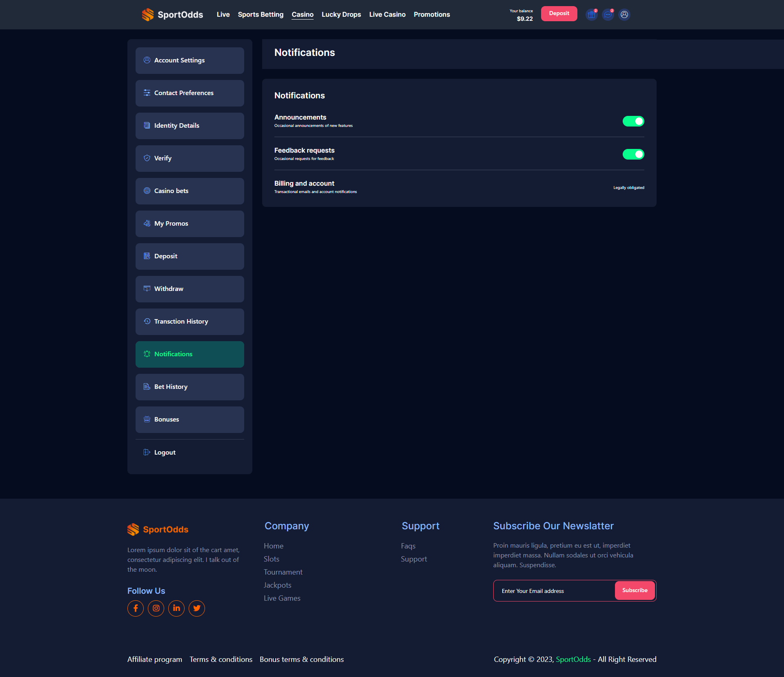Open the My Promos sidebar label
Viewport: 784px width, 677px height.
click(171, 223)
